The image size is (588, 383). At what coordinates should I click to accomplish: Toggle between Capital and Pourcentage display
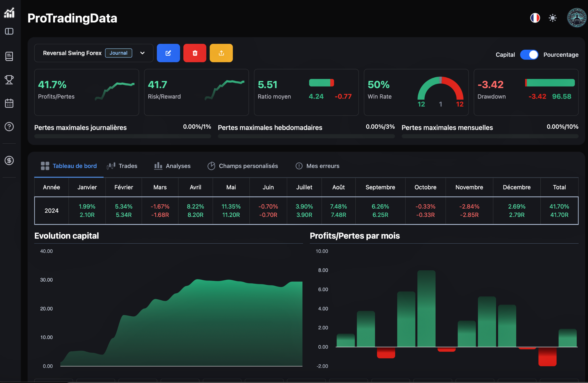point(529,55)
